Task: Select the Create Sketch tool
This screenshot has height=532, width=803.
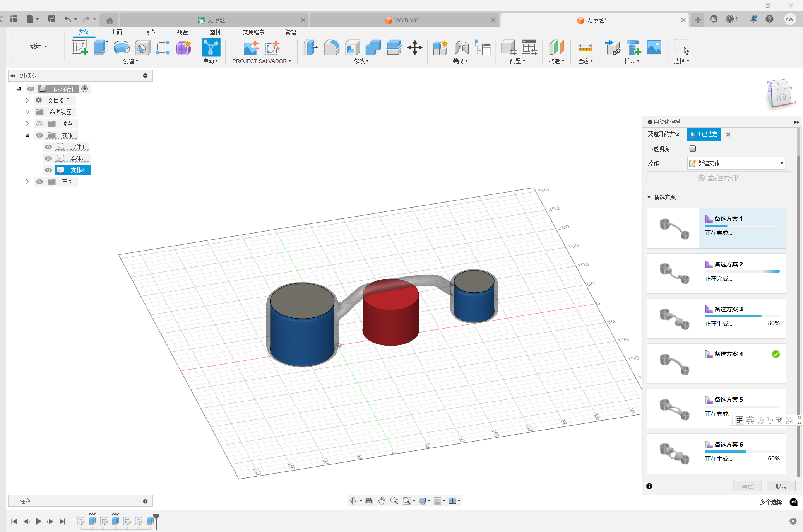Action: 80,48
